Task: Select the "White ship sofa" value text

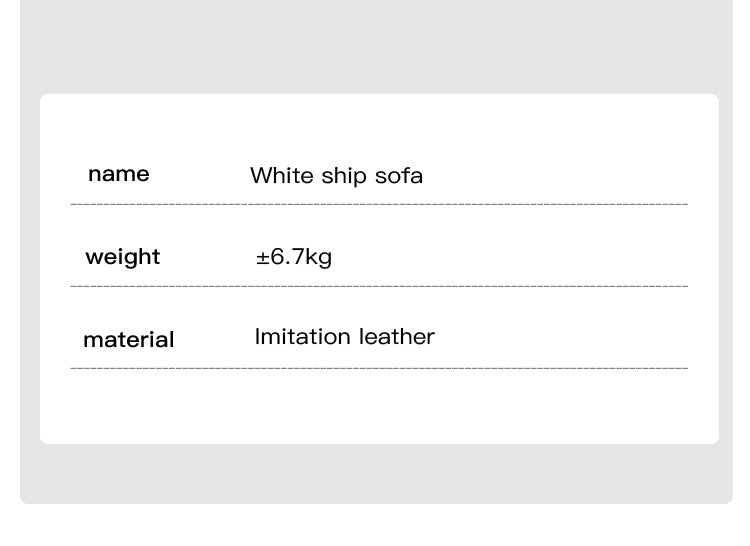Action: [x=336, y=176]
